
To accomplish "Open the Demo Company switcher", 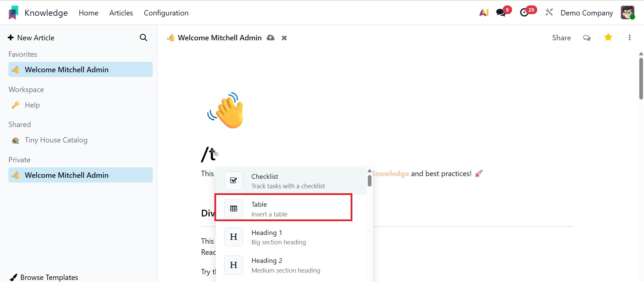I will [x=587, y=13].
